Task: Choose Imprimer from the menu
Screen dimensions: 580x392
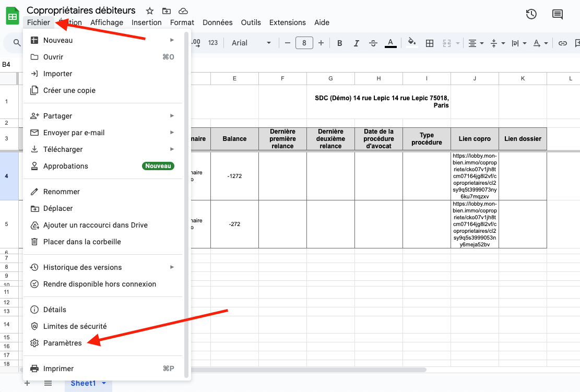Action: [103, 369]
